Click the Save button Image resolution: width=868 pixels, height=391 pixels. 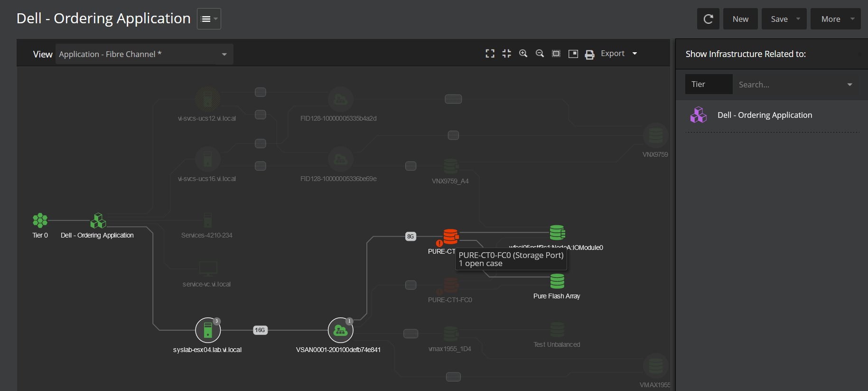(x=779, y=19)
